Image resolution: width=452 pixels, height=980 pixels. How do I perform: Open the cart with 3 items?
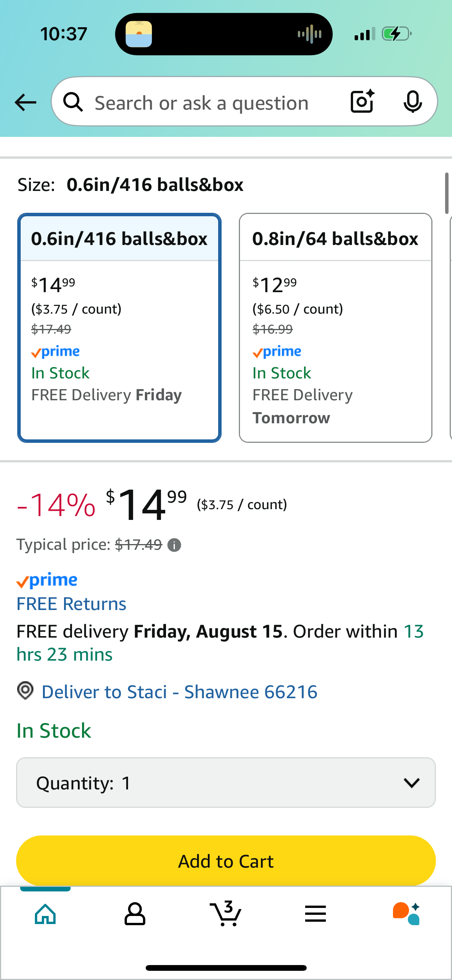point(226,914)
